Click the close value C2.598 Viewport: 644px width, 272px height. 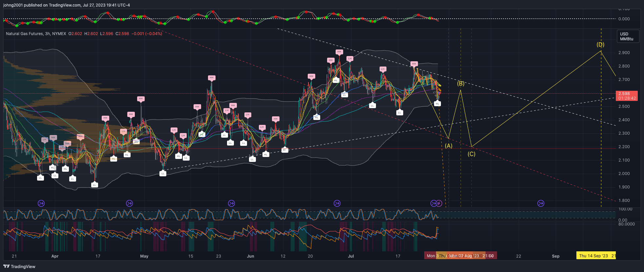[x=122, y=33]
